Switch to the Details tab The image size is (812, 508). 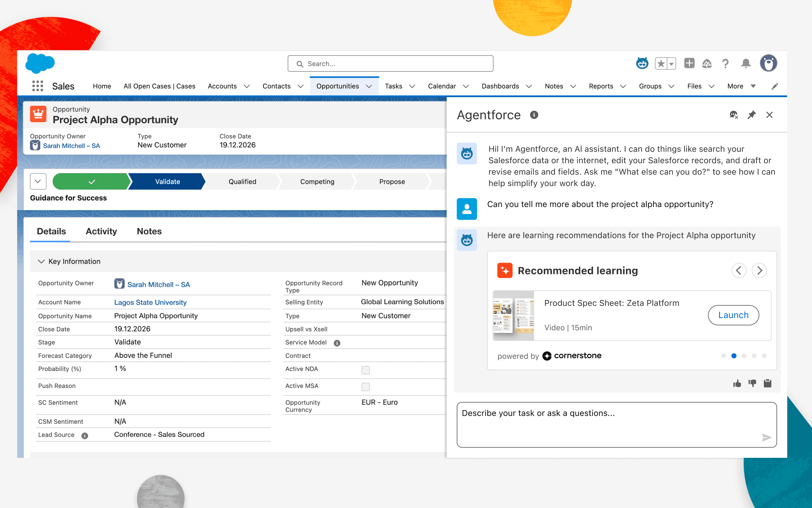point(51,231)
